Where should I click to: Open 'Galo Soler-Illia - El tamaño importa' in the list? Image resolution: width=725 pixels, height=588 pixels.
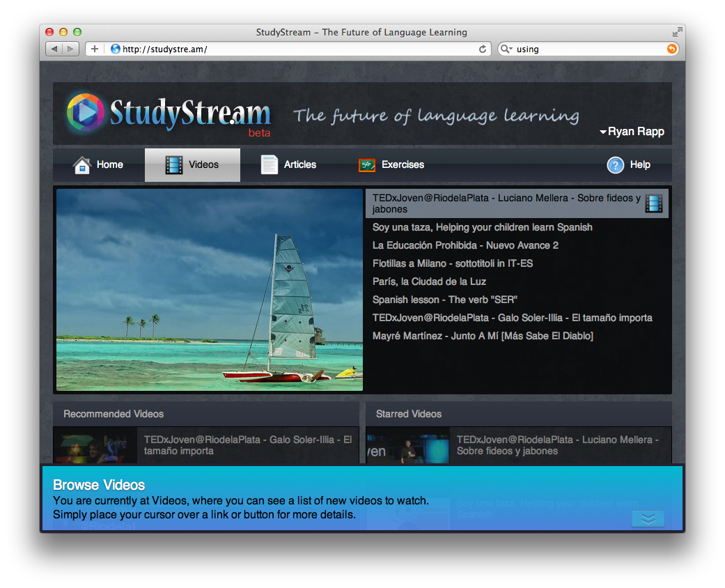click(x=513, y=318)
